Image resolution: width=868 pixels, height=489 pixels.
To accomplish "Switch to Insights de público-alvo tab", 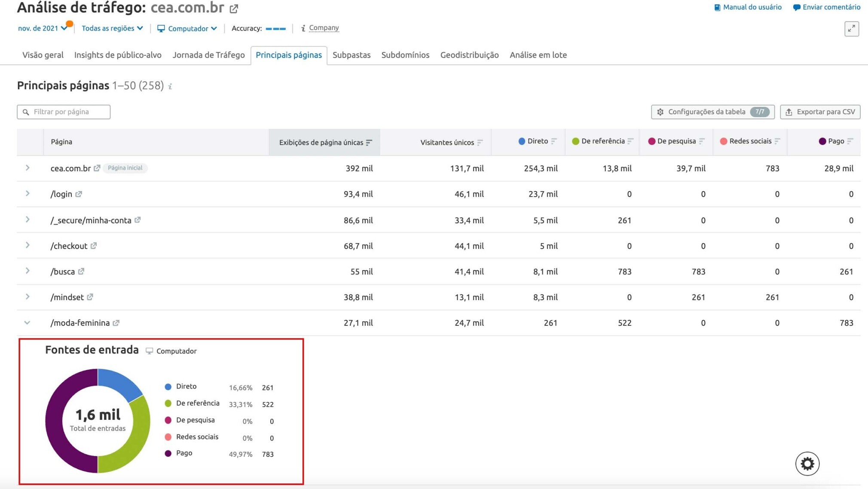I will (118, 55).
